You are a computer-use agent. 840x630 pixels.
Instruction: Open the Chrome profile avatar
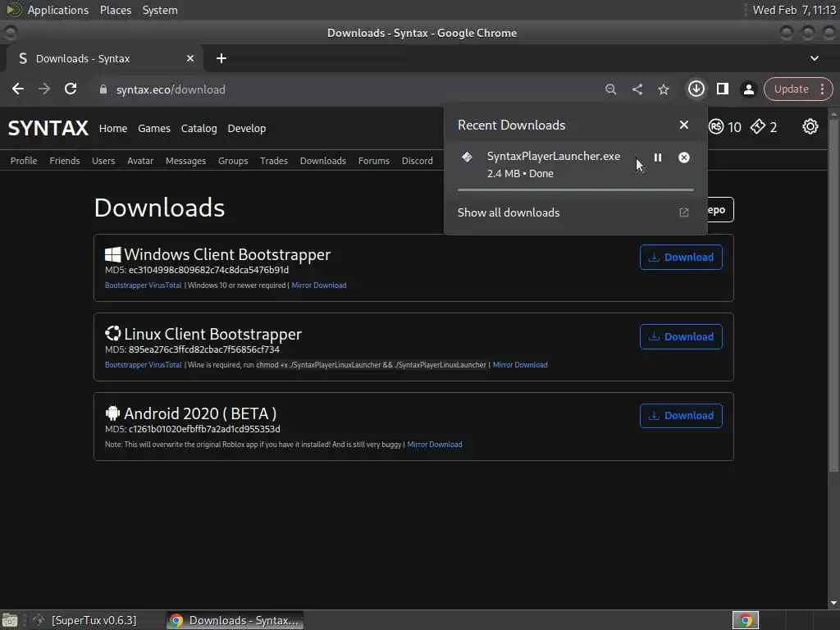click(x=748, y=89)
